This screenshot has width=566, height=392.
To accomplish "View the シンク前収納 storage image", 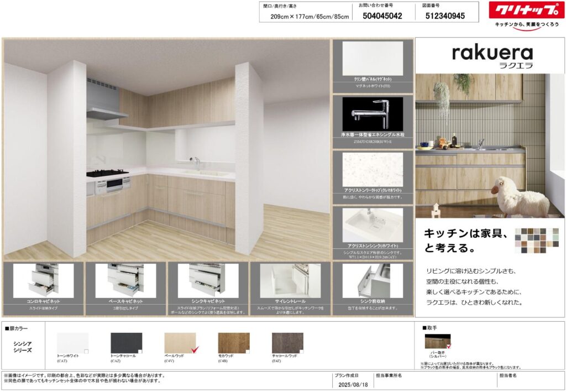I will coord(372,280).
